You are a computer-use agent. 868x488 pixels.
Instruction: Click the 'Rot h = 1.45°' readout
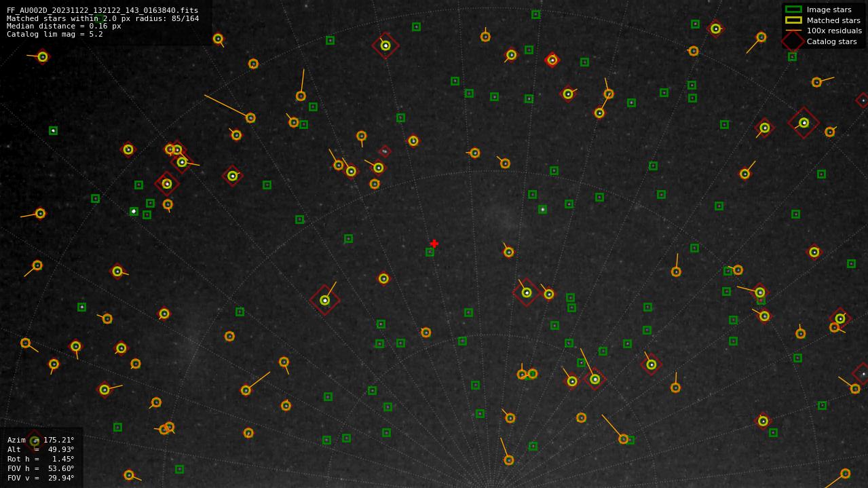[41, 459]
